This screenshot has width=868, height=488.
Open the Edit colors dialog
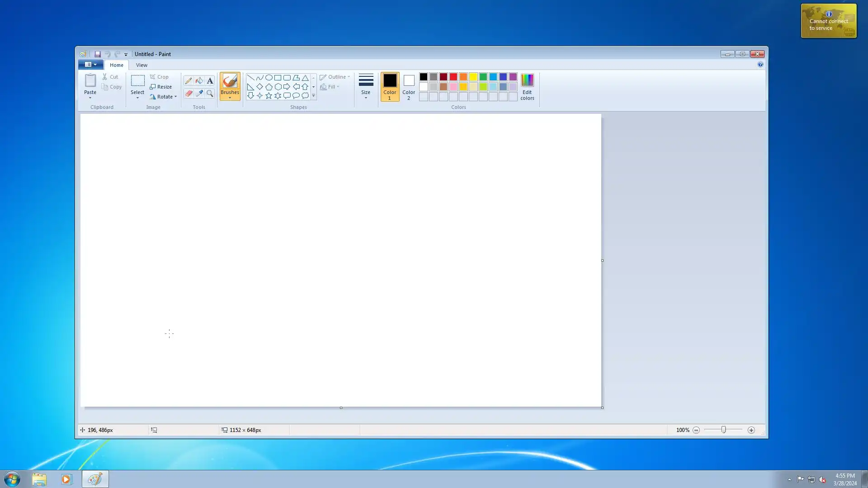click(527, 86)
